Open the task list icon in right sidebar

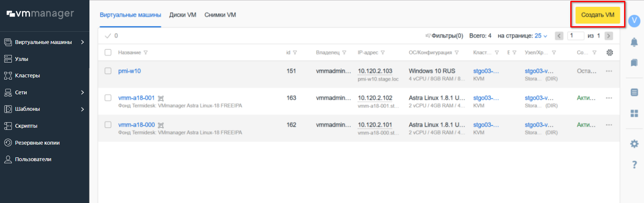click(634, 92)
